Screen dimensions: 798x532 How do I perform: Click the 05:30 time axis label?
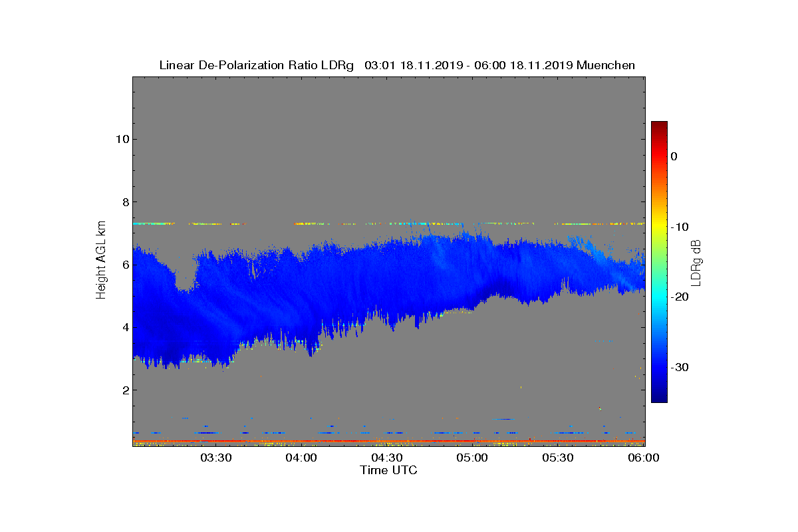(x=559, y=458)
